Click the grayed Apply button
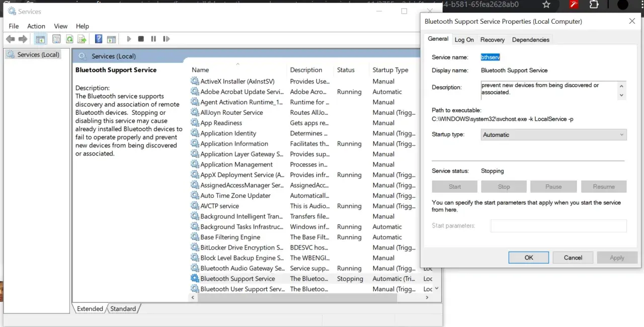The image size is (644, 327). coord(617,258)
